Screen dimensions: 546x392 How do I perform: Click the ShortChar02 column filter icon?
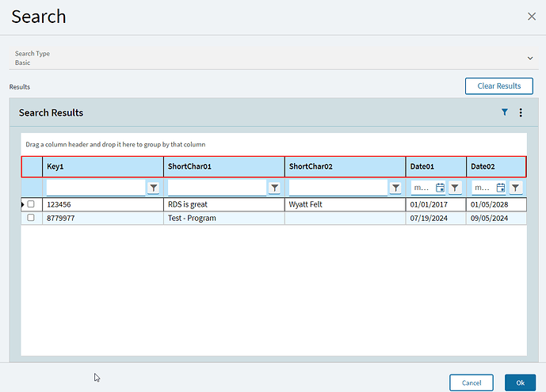pos(395,188)
